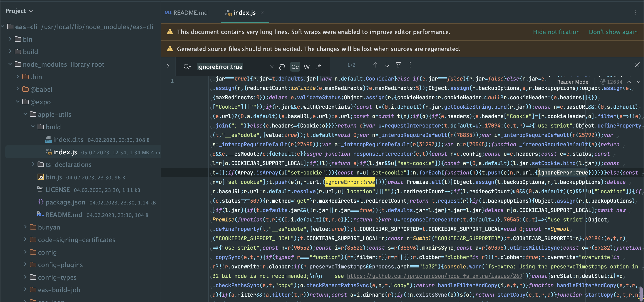This screenshot has height=302, width=644.
Task: Open the editor tabs kebab menu
Action: 635,13
